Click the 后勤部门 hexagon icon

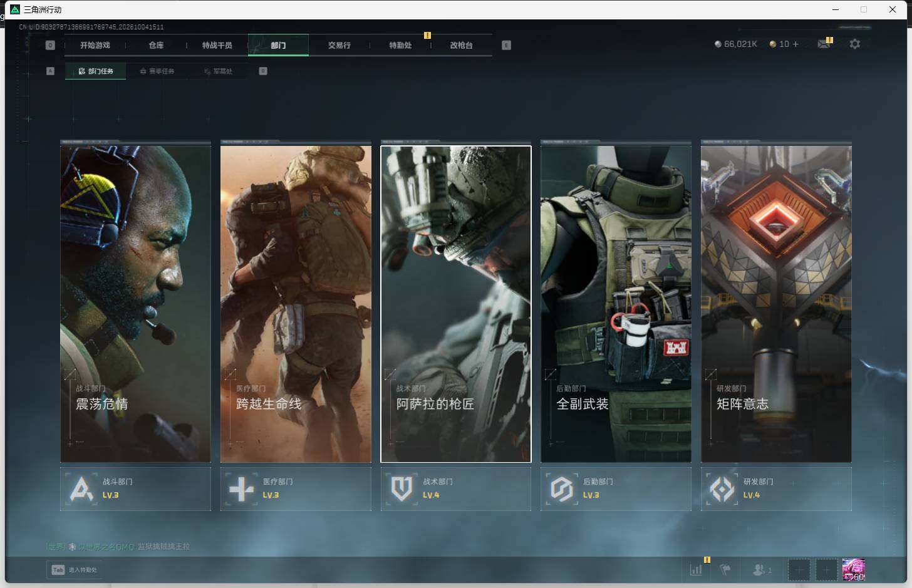coord(562,489)
